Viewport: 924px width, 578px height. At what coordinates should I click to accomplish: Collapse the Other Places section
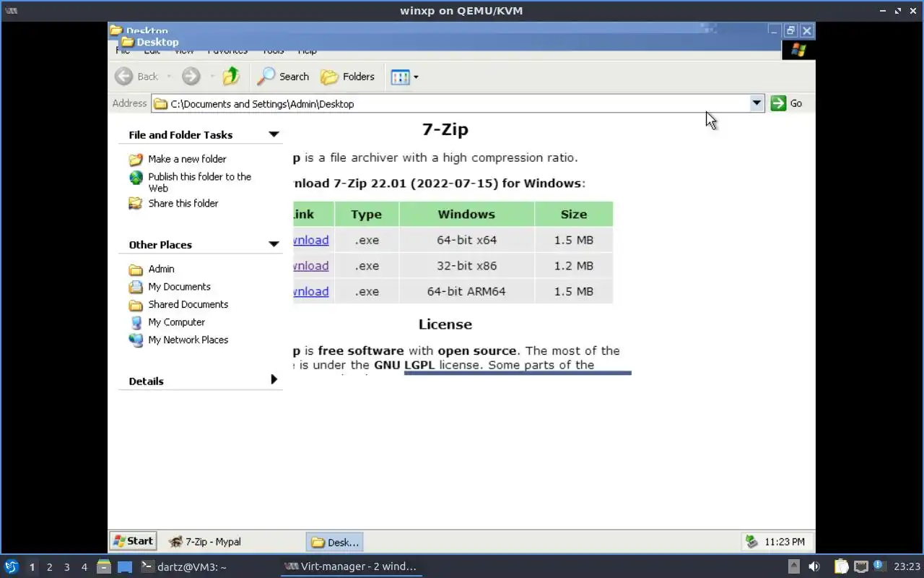(x=274, y=244)
